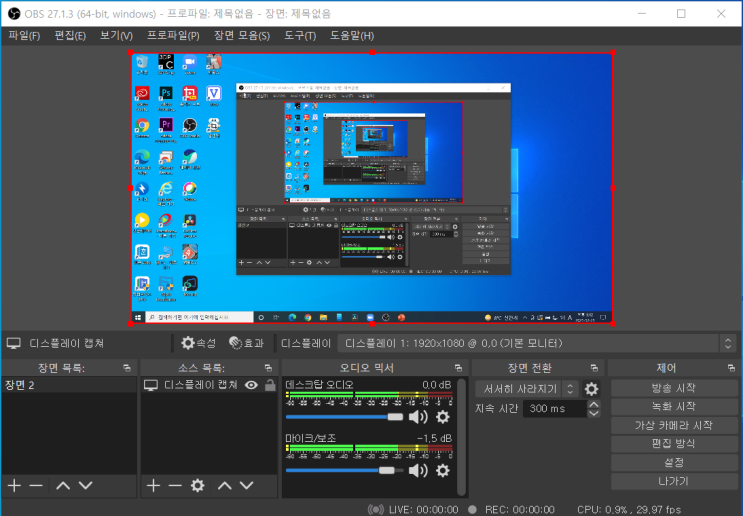The width and height of the screenshot is (743, 516).
Task: Click the REC: 00:00:00 timer text
Action: 520,510
